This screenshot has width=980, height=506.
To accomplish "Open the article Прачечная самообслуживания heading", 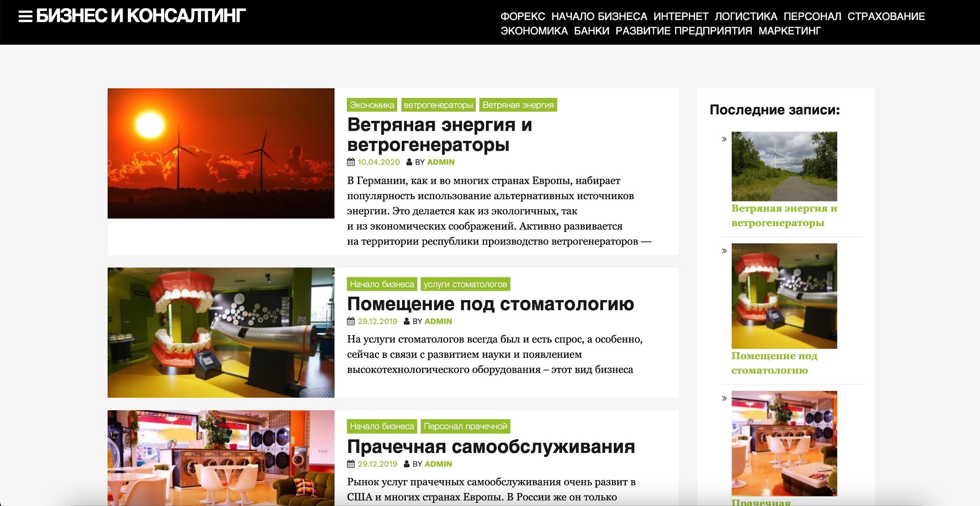I will point(491,447).
